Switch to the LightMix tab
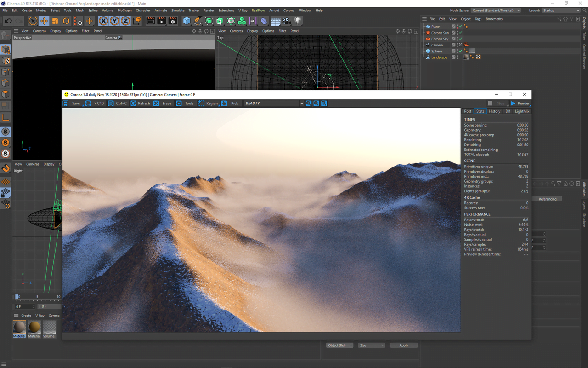The height and width of the screenshot is (368, 588). pyautogui.click(x=522, y=111)
